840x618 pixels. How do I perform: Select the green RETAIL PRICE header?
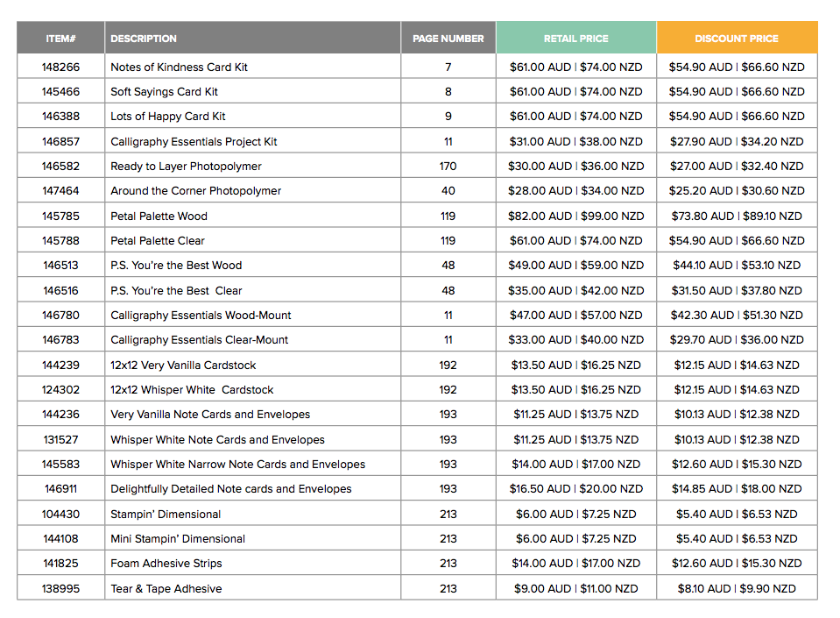(x=575, y=39)
